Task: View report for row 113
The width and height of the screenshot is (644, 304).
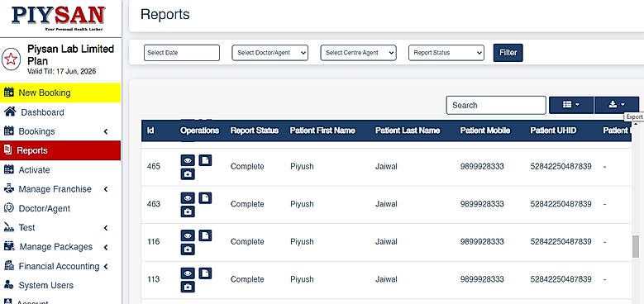Action: tap(188, 273)
